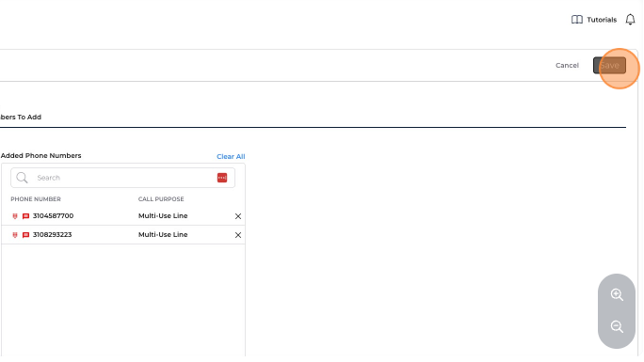Remove phone number 3108293223

click(238, 235)
